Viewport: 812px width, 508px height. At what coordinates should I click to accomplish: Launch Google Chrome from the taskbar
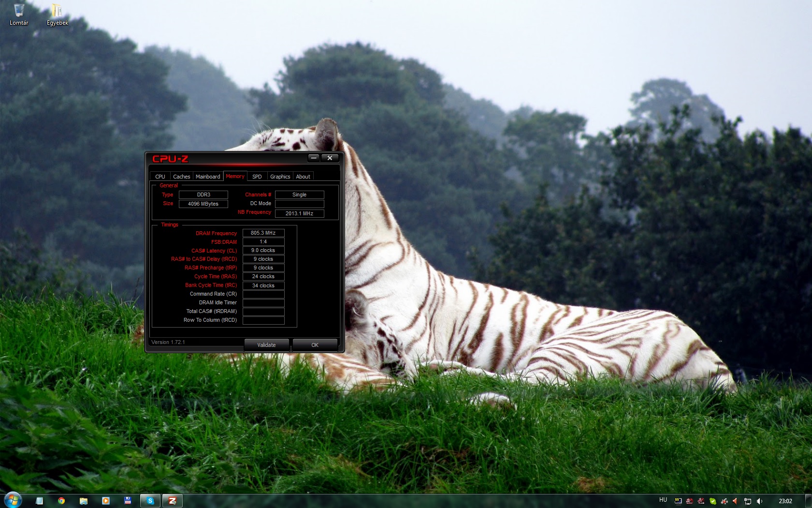pyautogui.click(x=61, y=501)
